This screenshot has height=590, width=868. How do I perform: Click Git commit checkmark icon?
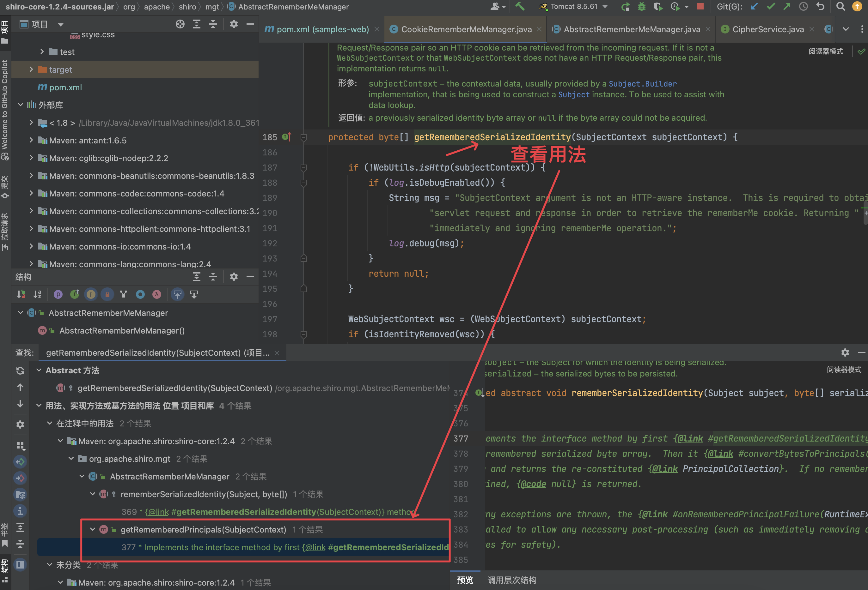[771, 7]
